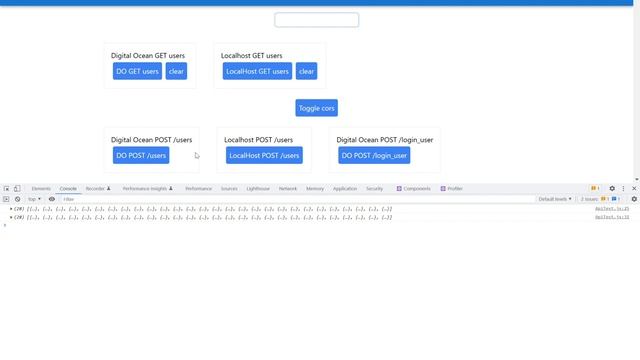
Task: Click the Toggle cors button
Action: point(316,108)
